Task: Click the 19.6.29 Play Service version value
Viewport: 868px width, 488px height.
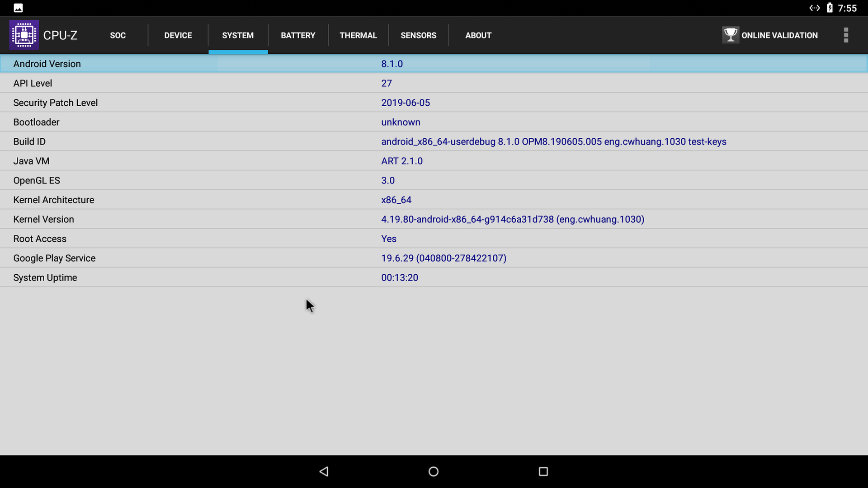Action: click(x=444, y=258)
